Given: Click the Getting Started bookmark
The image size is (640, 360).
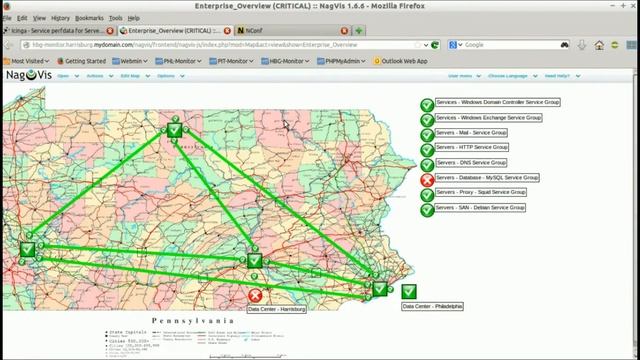Looking at the screenshot, I should [x=81, y=61].
